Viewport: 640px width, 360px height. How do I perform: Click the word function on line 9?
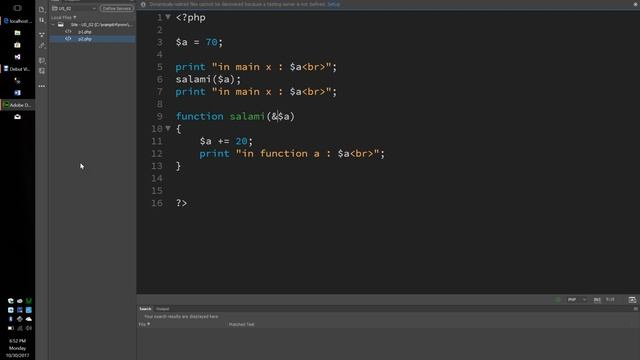tap(200, 116)
